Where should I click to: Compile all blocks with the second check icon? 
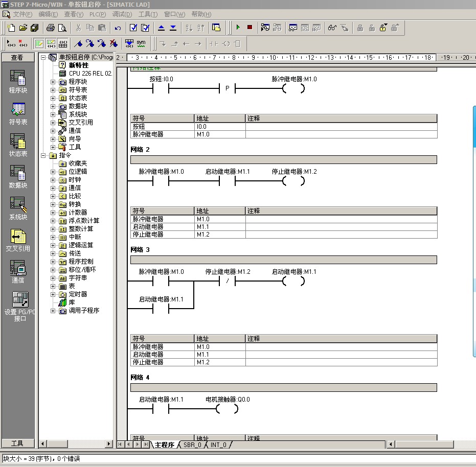tap(145, 28)
